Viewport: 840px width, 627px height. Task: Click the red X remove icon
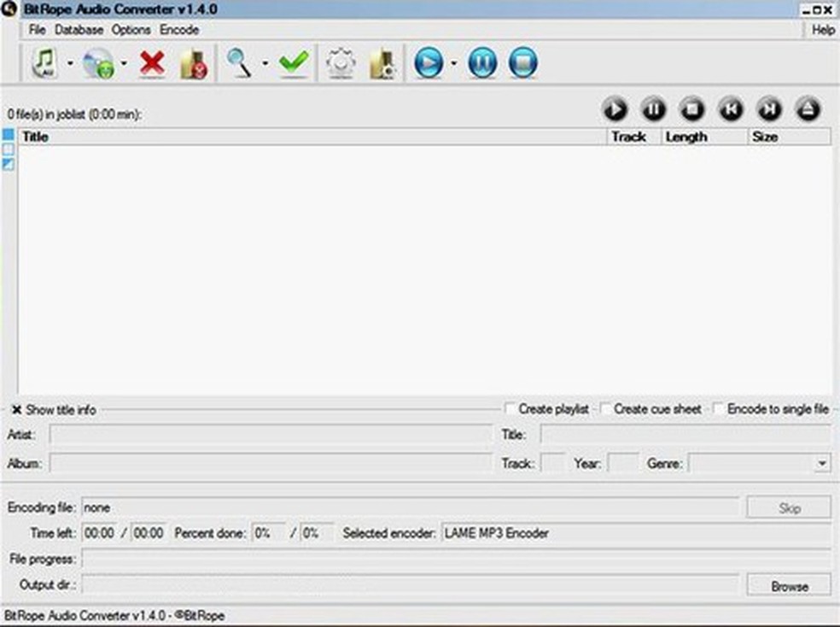(152, 63)
